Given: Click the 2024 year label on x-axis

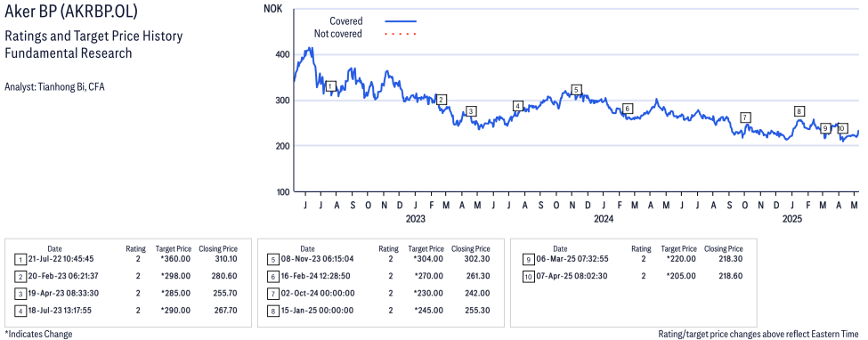Looking at the screenshot, I should [604, 219].
